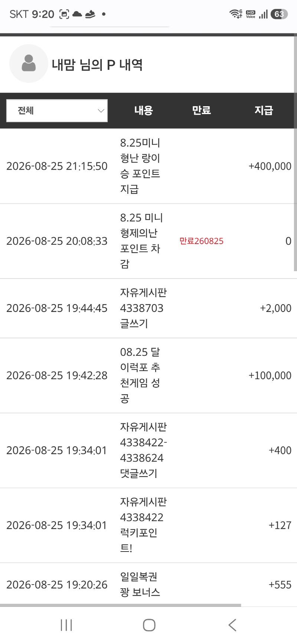
Task: Tap the user profile avatar icon
Action: 29,64
